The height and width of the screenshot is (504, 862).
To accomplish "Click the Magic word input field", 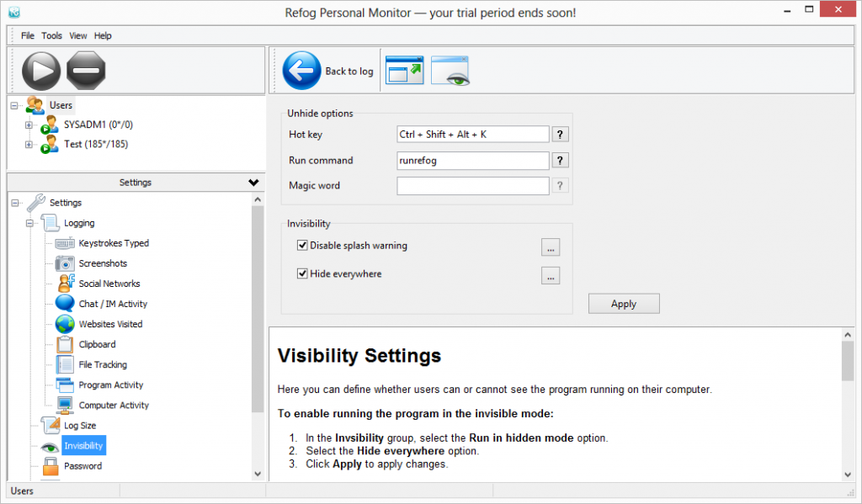I will [473, 186].
